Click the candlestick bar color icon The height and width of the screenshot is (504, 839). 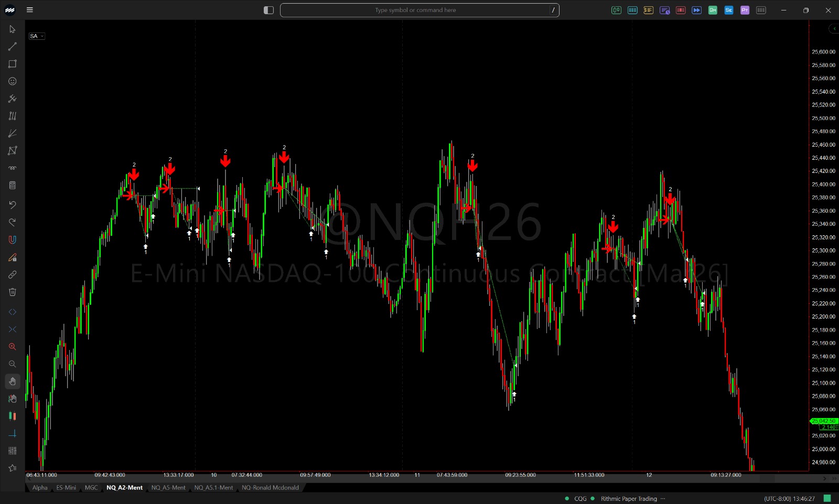coord(13,416)
